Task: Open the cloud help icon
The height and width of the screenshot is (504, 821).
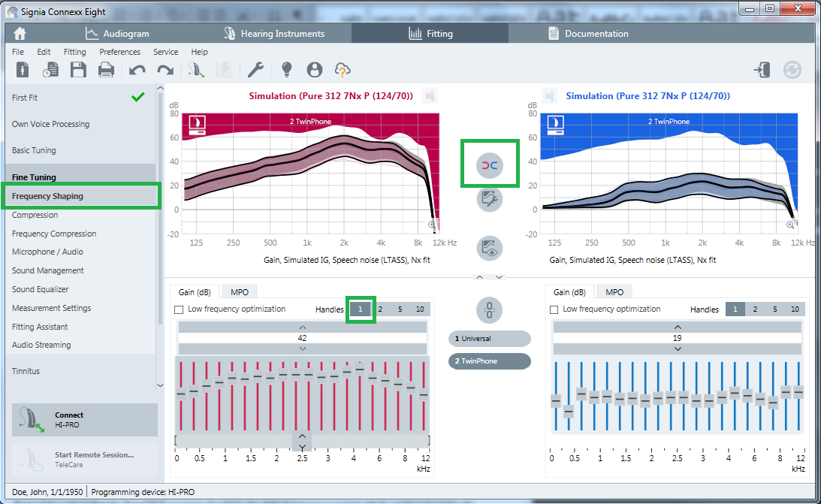Action: click(x=343, y=70)
